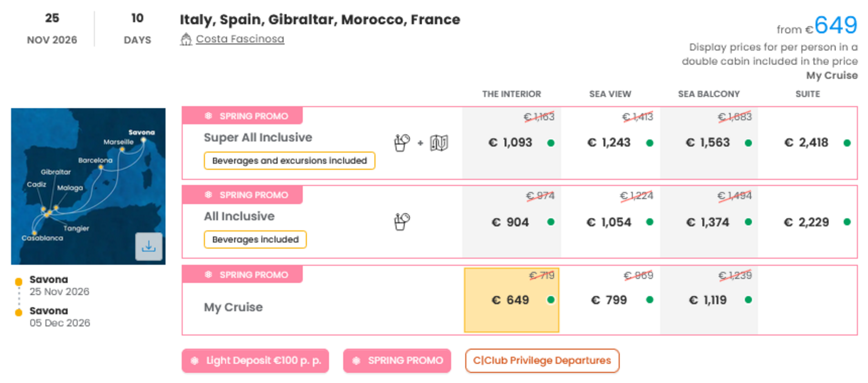Viewport: 868px width, 383px height.
Task: Select My Cruise Sea View at €799
Action: (x=609, y=300)
